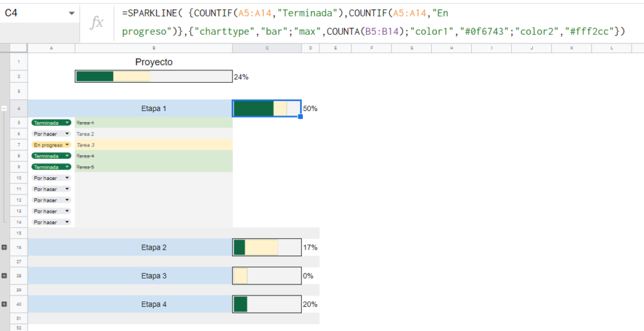Open the name box dropdown arrow
This screenshot has height=331, width=644.
point(72,14)
